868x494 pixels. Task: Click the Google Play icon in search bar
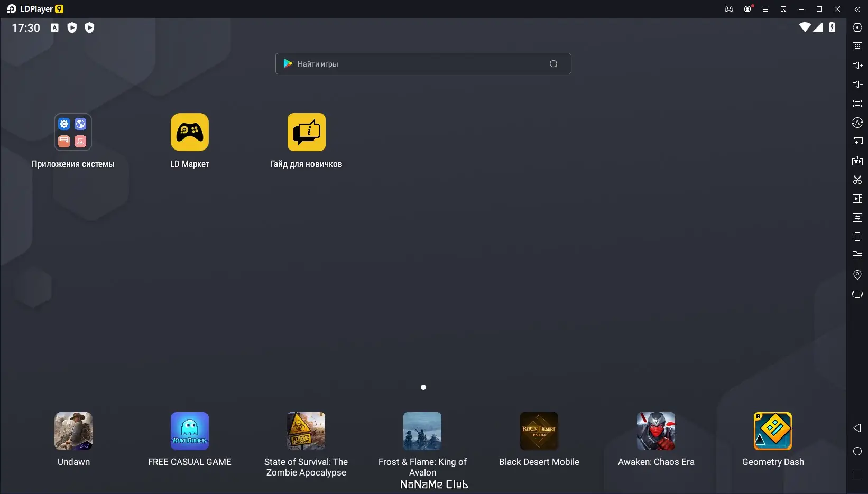tap(288, 63)
